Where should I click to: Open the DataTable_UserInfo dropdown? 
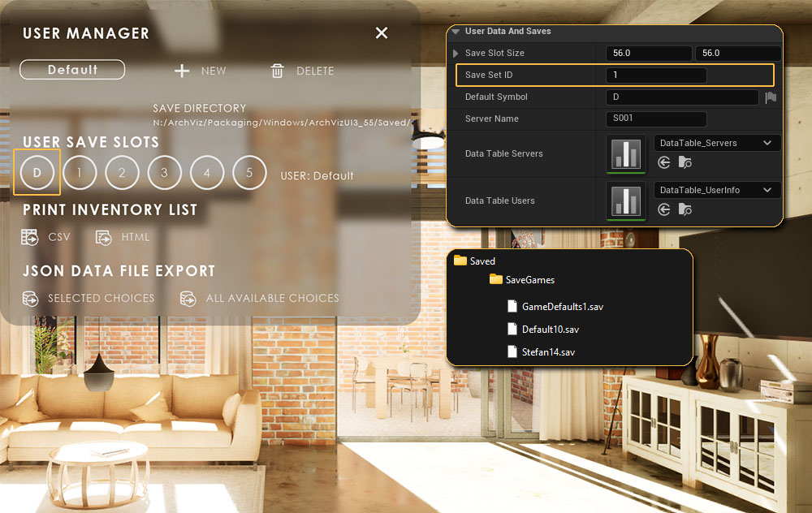click(x=716, y=190)
